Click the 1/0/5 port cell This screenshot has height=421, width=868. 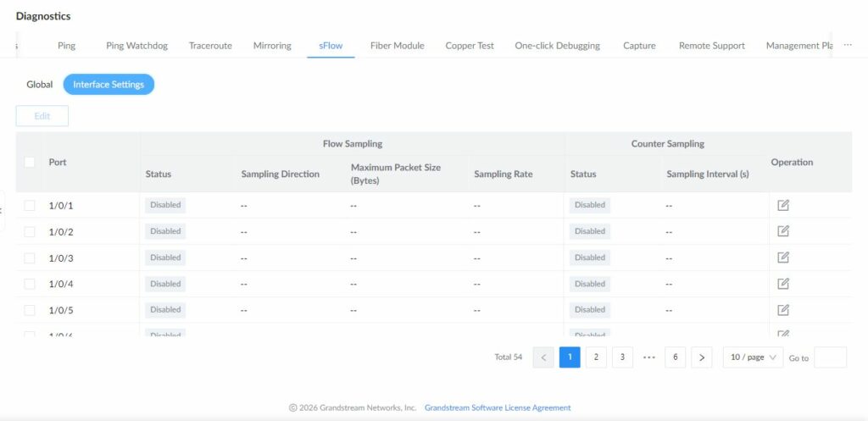coord(61,310)
